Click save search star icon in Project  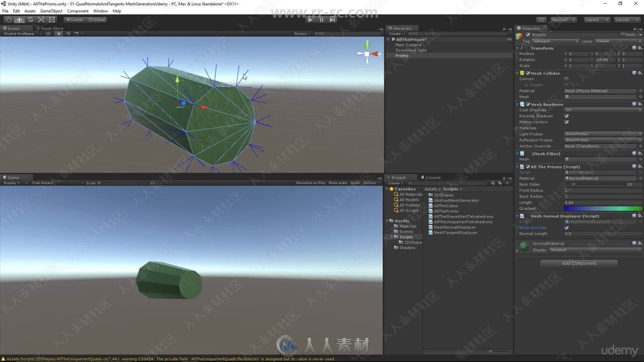pyautogui.click(x=507, y=183)
